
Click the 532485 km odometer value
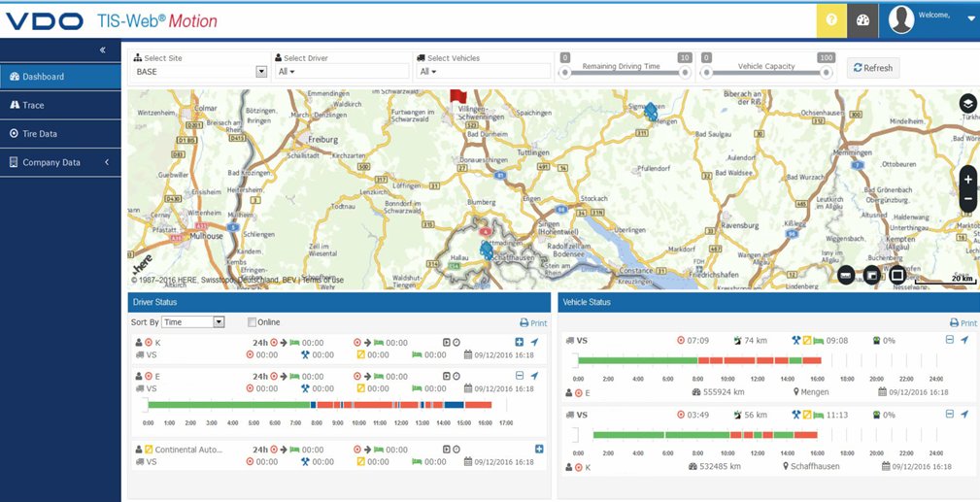[722, 466]
